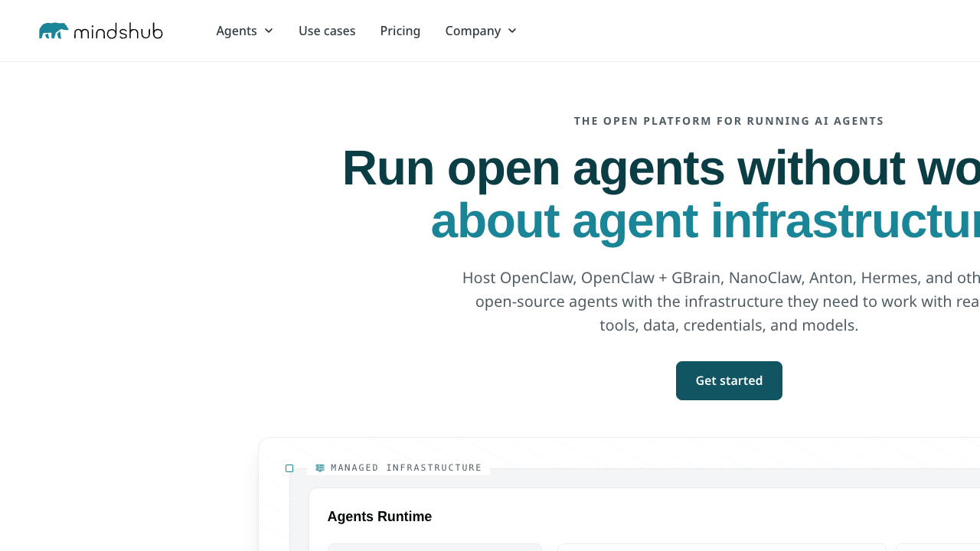Click the Get started button
The image size is (980, 551).
click(729, 380)
